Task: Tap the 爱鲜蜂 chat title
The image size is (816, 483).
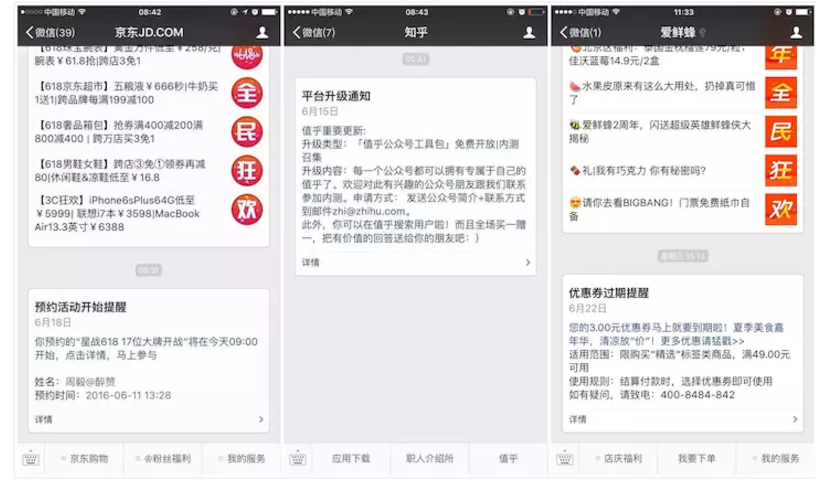Action: (x=678, y=32)
